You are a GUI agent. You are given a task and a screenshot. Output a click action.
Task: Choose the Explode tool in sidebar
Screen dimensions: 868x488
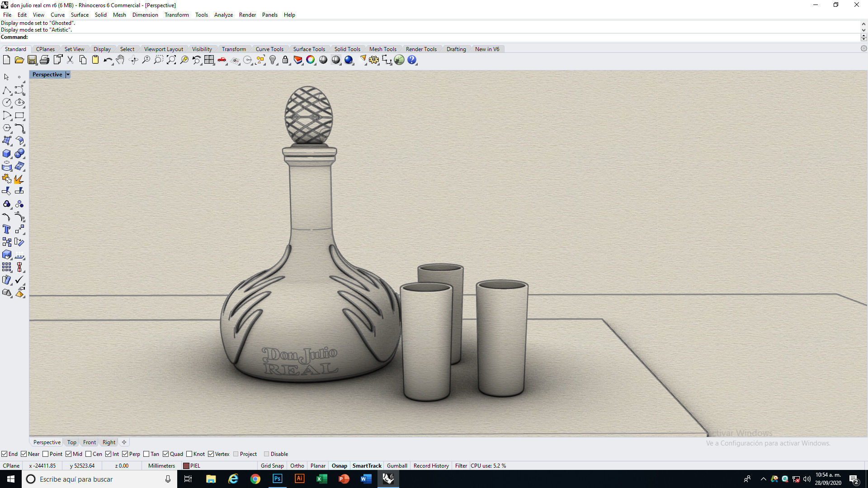pyautogui.click(x=19, y=179)
